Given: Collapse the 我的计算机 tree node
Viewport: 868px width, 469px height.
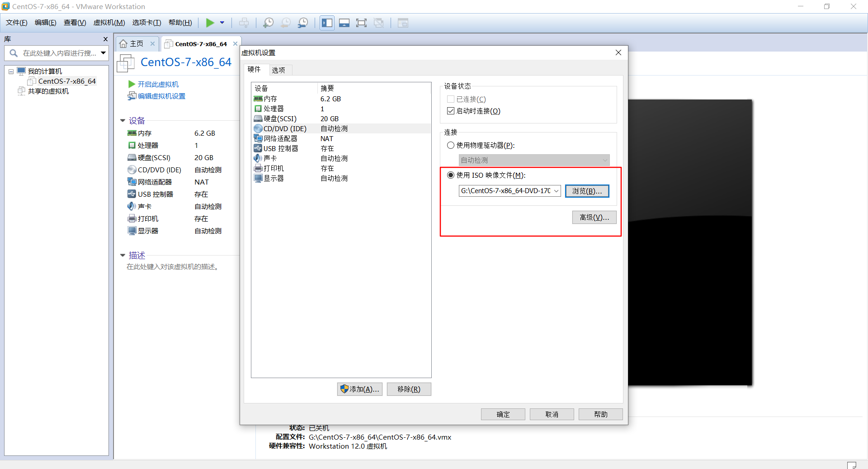Looking at the screenshot, I should pyautogui.click(x=11, y=71).
